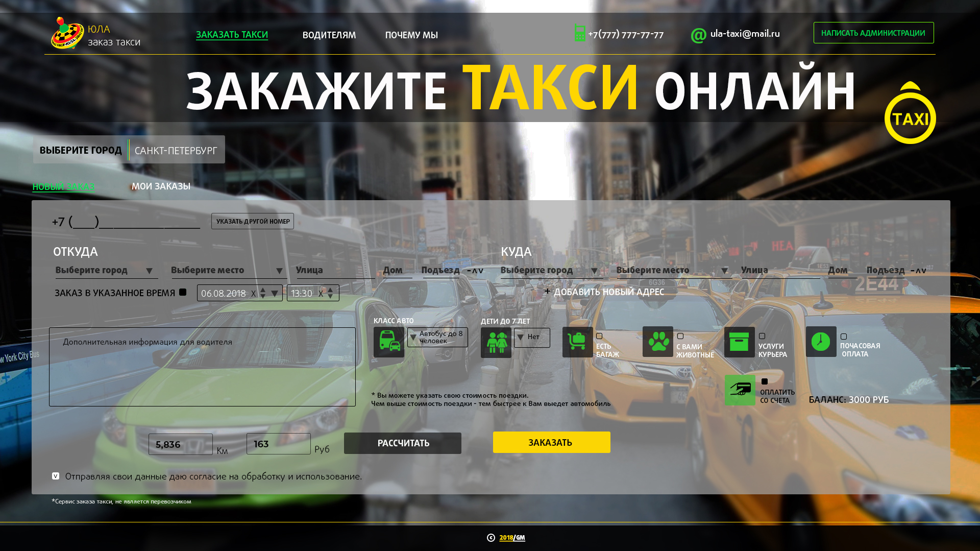Screen dimensions: 980x551
Task: Check the Есть багаж checkbox
Action: coord(599,336)
